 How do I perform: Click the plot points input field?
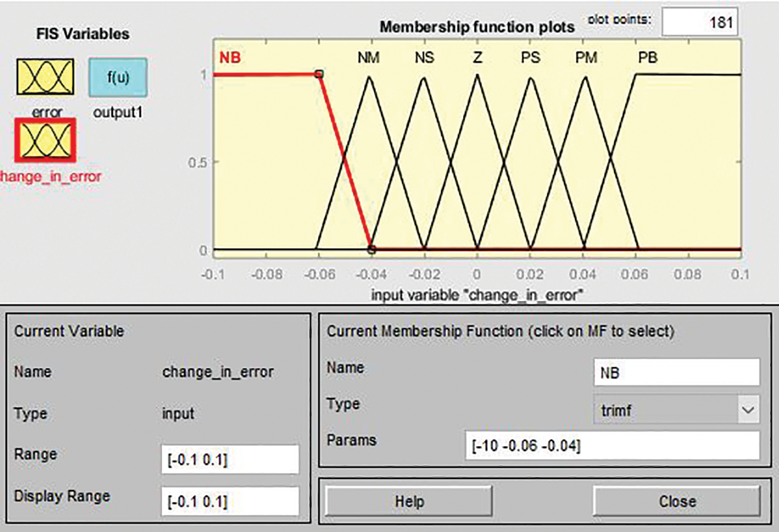click(700, 22)
